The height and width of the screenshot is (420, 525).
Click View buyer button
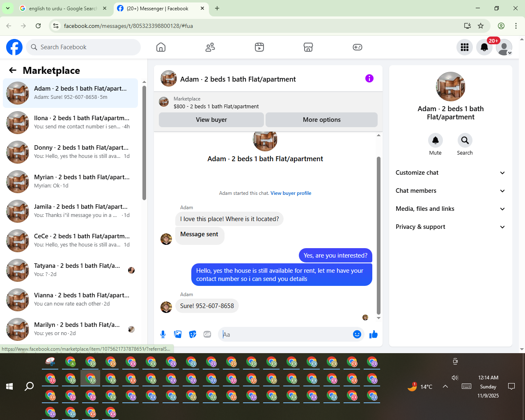pyautogui.click(x=211, y=120)
